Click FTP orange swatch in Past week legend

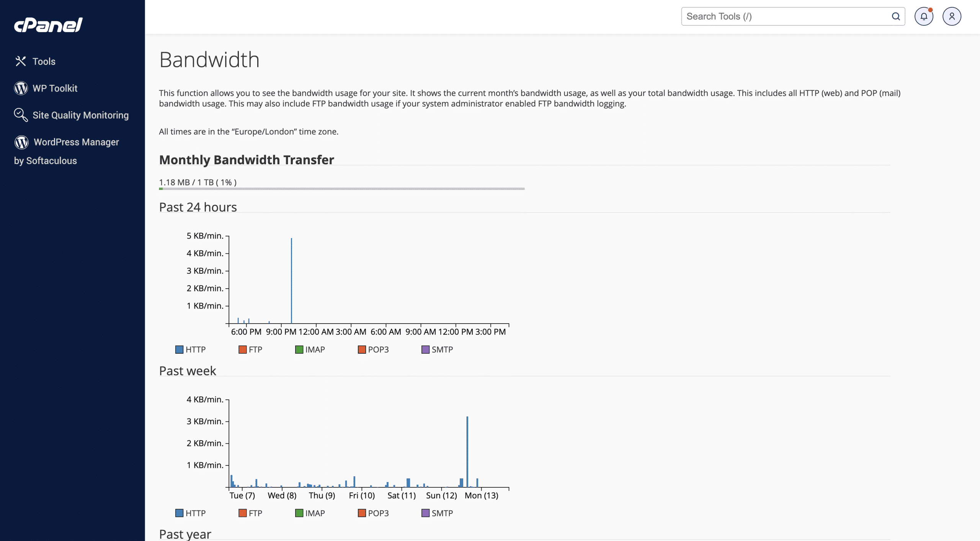click(x=242, y=513)
